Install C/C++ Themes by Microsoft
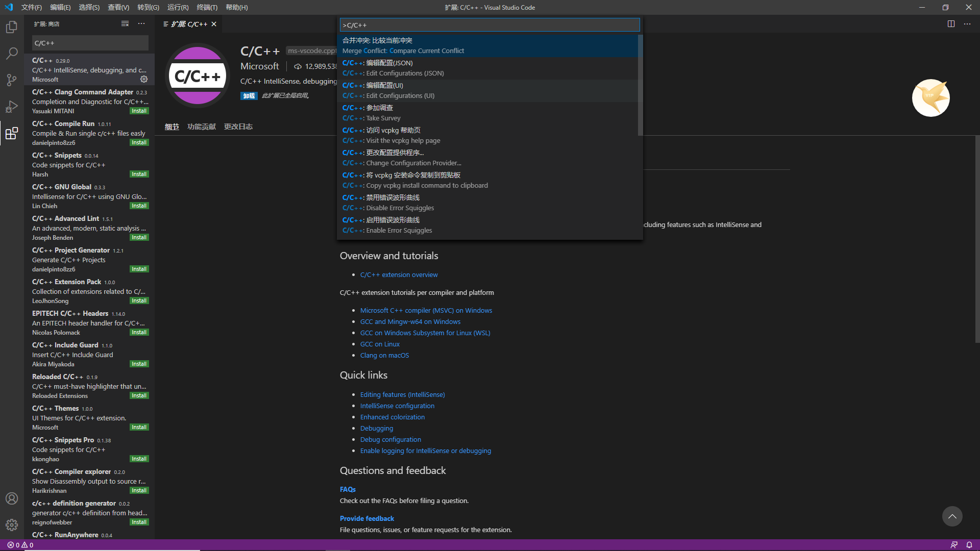 click(139, 427)
